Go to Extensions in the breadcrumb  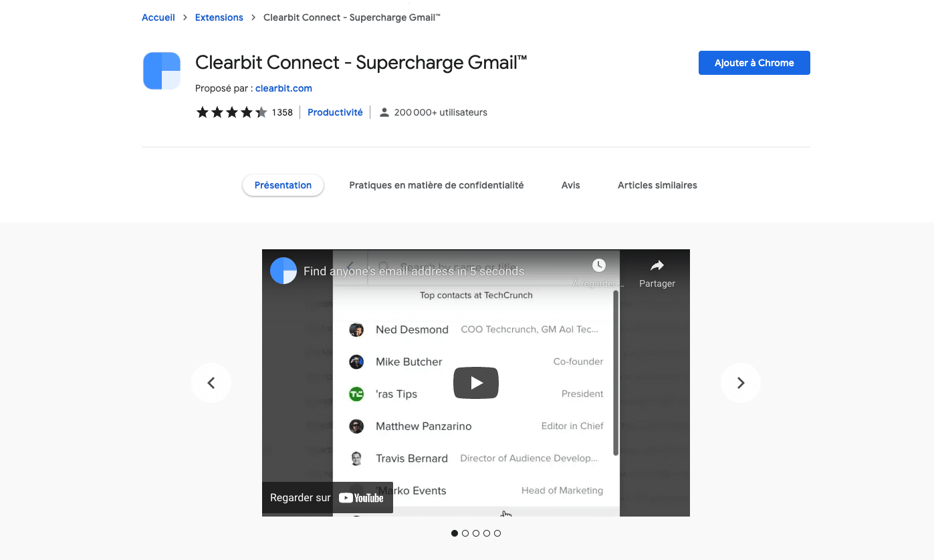pos(219,17)
